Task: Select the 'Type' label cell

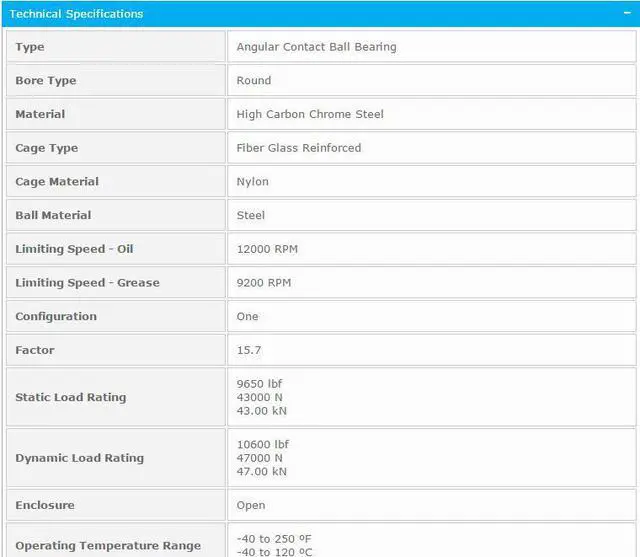Action: tap(116, 47)
